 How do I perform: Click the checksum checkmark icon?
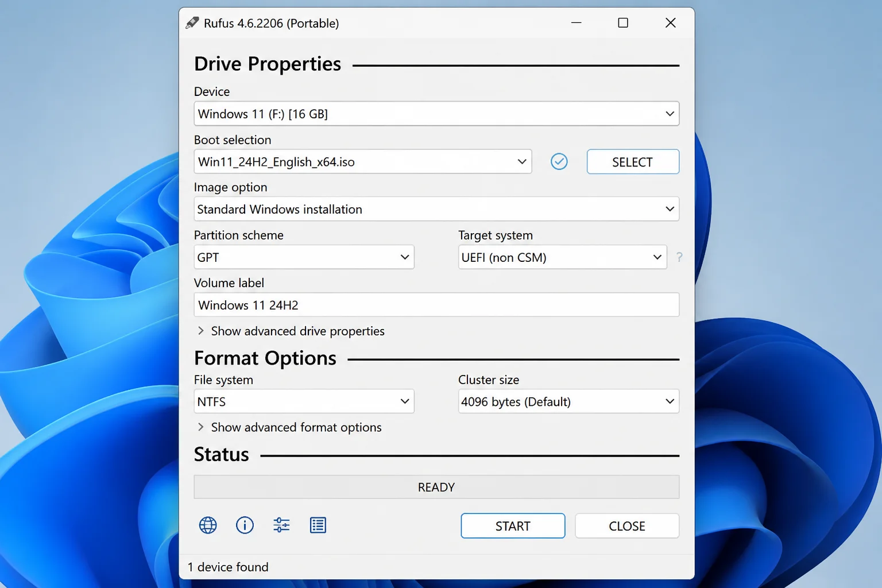[x=559, y=162]
